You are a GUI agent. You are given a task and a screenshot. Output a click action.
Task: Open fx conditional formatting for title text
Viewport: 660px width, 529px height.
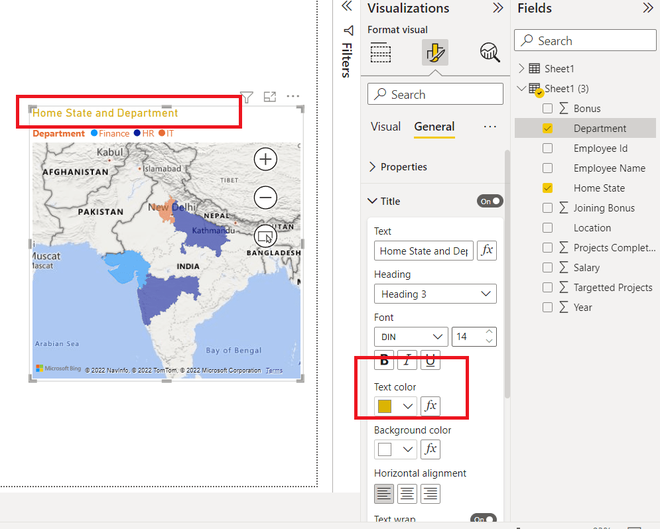pyautogui.click(x=487, y=250)
